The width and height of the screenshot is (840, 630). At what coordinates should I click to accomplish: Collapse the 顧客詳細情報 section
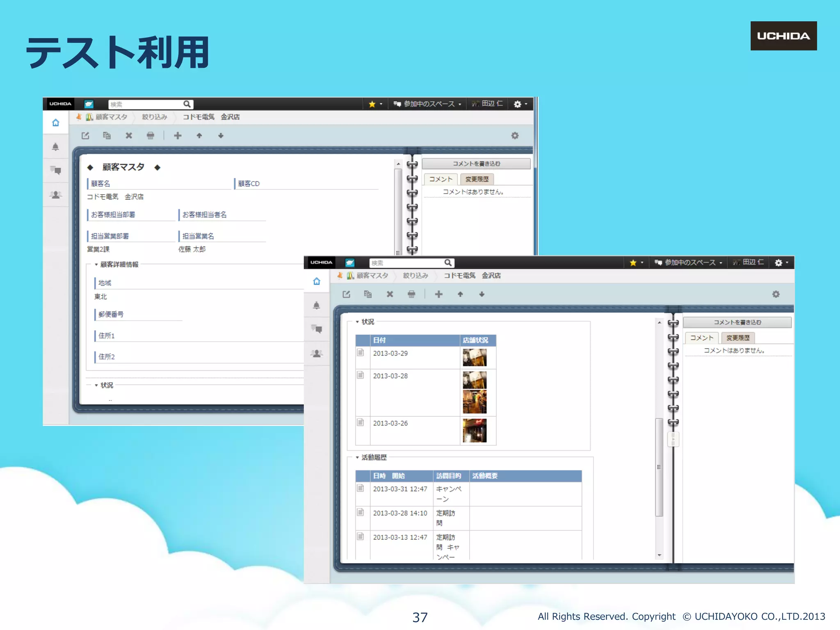pos(96,265)
